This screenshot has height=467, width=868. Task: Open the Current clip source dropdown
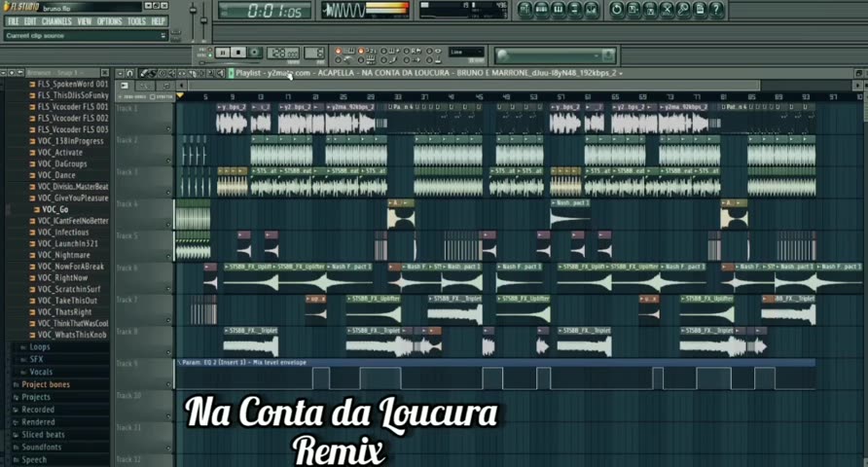85,36
